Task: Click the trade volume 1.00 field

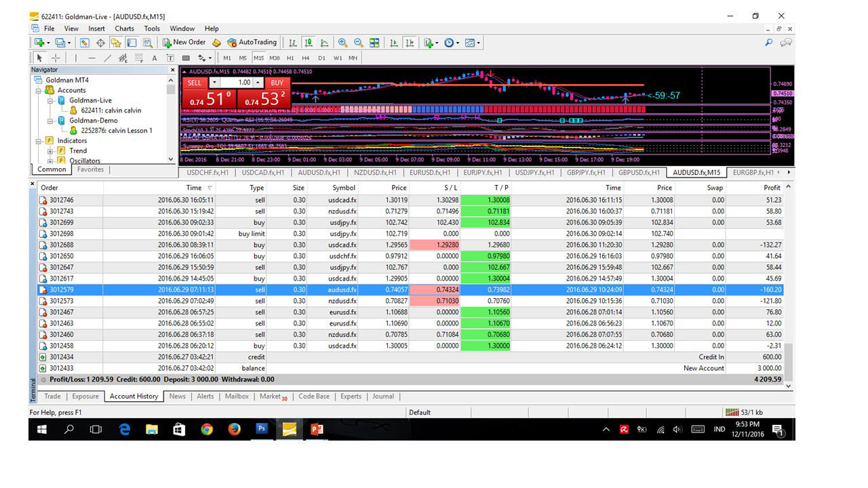Action: (x=237, y=83)
